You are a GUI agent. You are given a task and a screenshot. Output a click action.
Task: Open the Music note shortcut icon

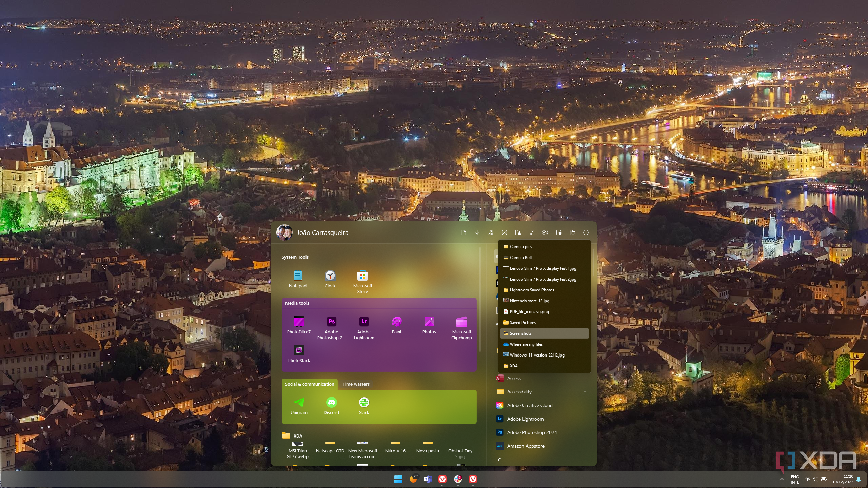491,232
